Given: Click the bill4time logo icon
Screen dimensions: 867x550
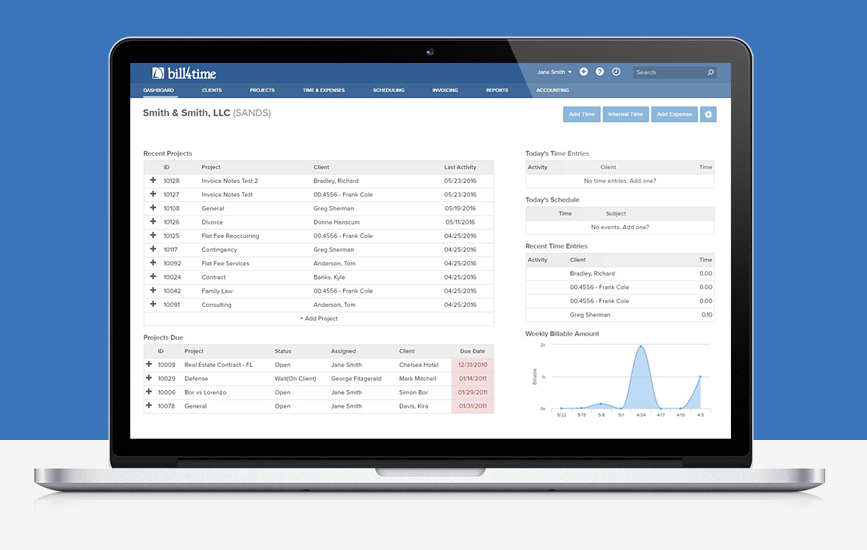Looking at the screenshot, I should 158,73.
